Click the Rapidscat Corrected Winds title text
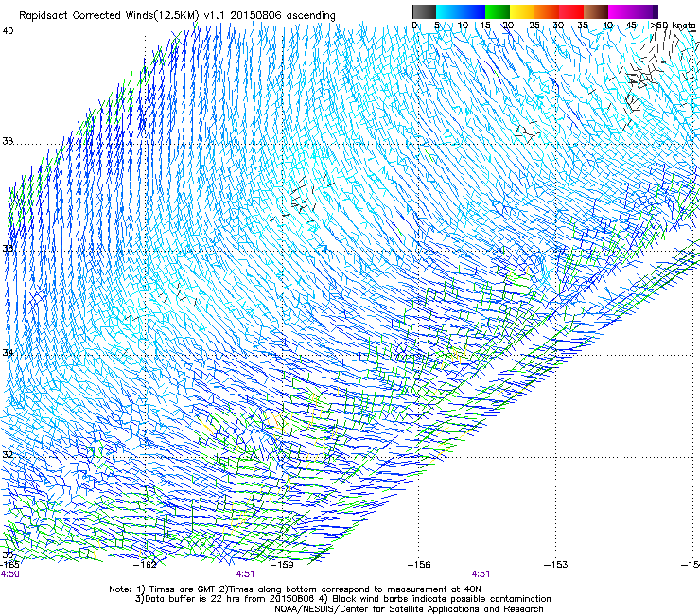Viewport: 700px width, 615px height. 177,15
